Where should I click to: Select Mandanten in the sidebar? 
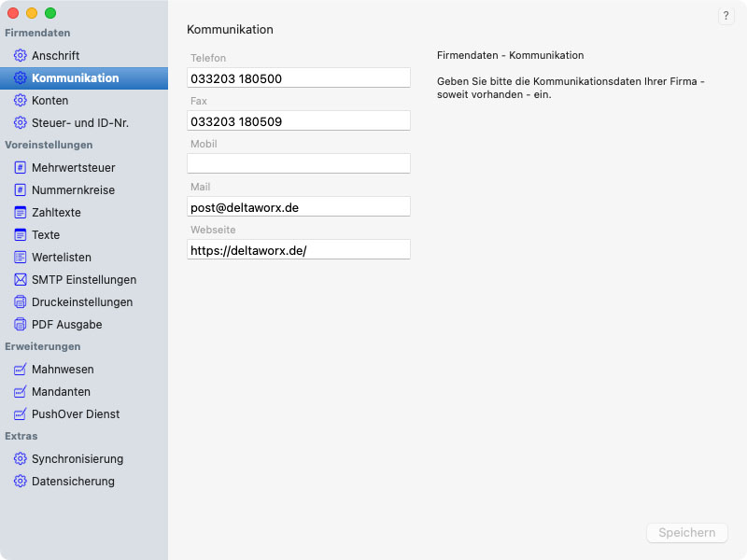pos(61,392)
